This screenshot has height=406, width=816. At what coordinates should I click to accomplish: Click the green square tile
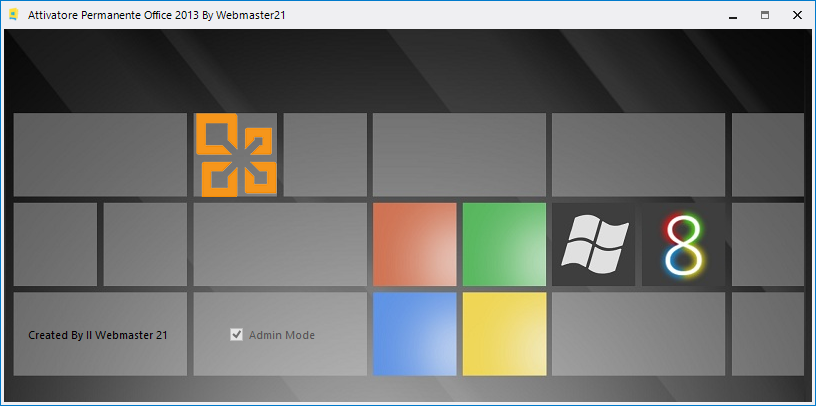coord(504,245)
